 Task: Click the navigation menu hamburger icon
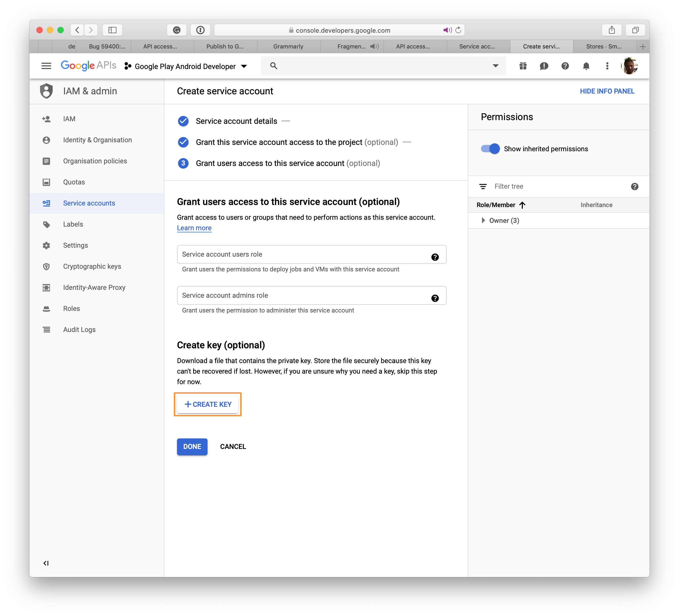click(47, 66)
